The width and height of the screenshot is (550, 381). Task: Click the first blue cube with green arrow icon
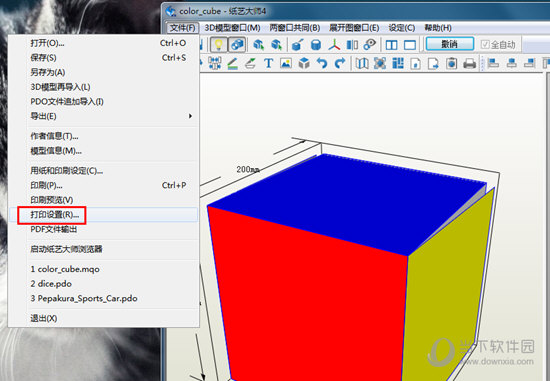[x=259, y=45]
